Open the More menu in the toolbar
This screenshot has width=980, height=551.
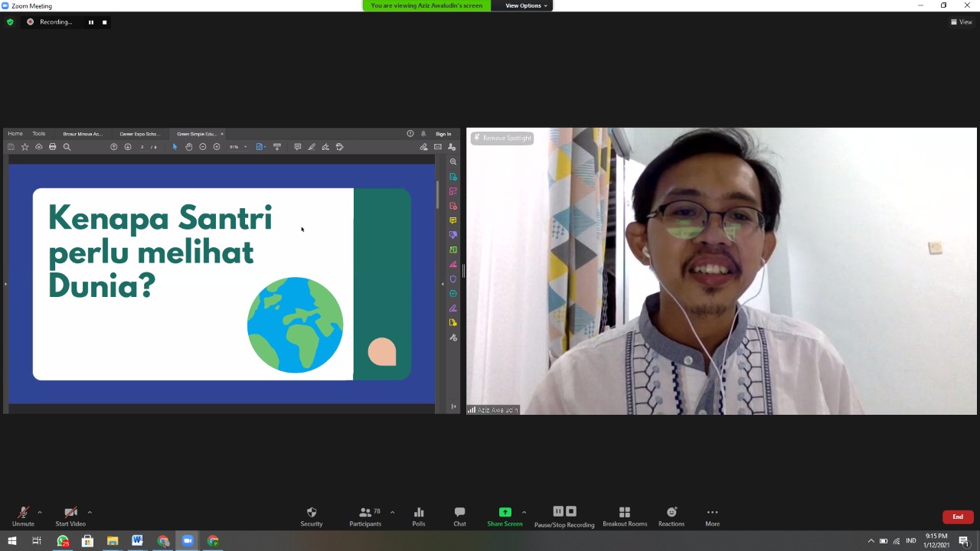coord(712,517)
